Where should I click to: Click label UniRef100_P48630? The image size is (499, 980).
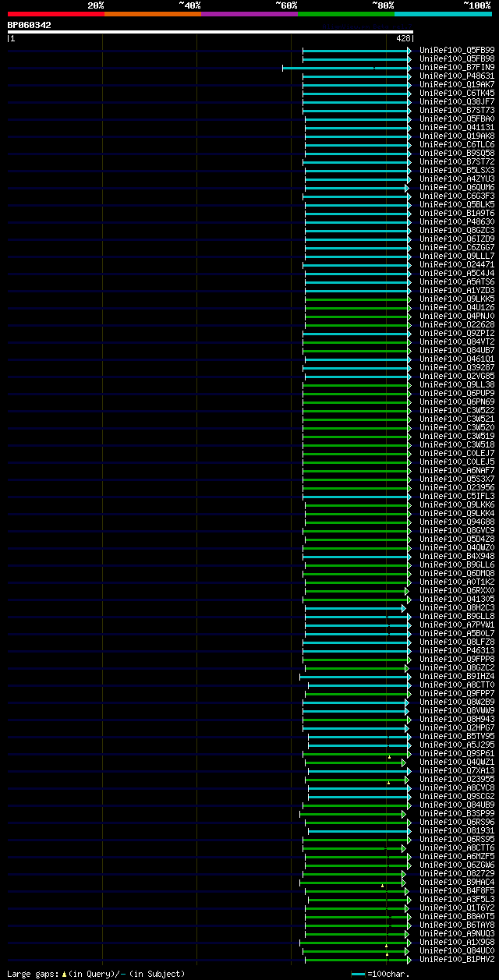pos(457,222)
